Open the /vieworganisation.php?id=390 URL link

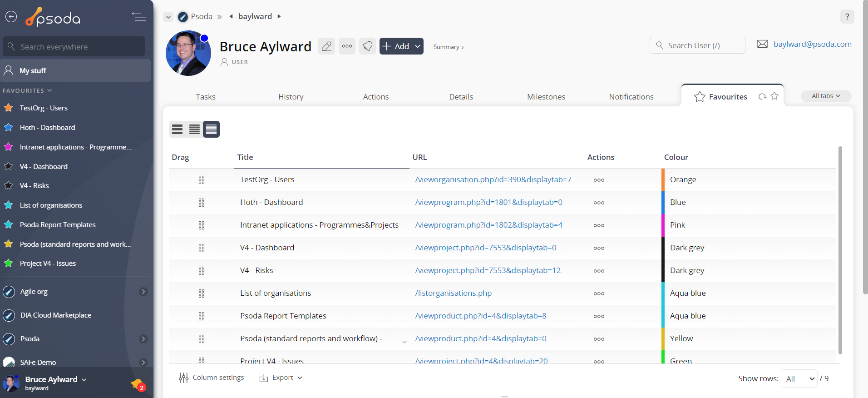[493, 179]
